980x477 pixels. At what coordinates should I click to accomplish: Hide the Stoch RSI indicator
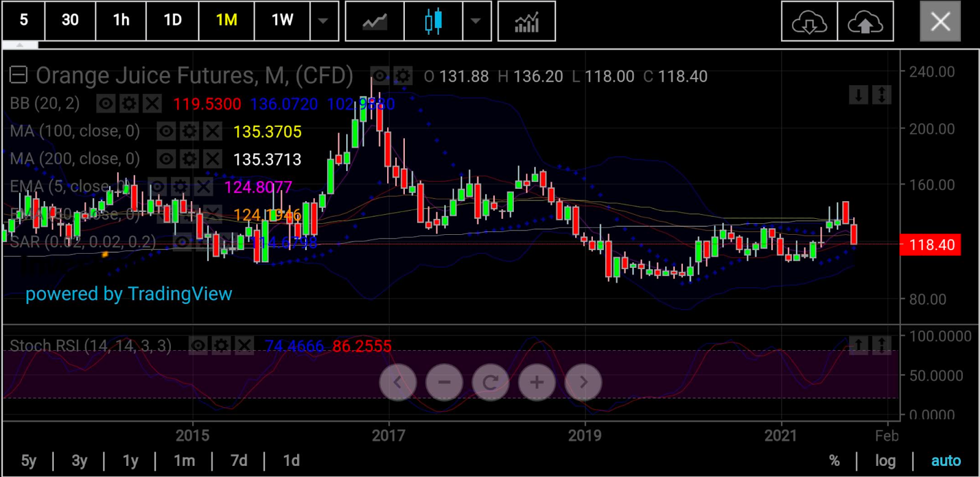point(198,346)
